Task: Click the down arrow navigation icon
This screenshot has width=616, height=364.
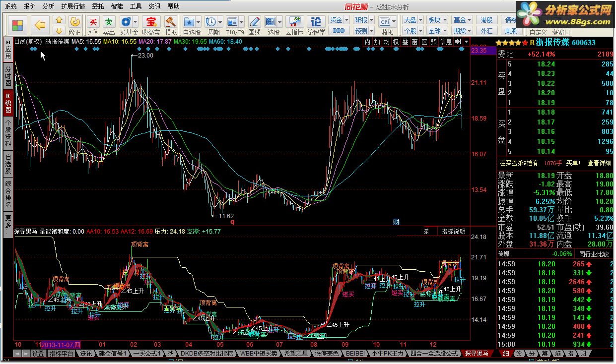Action: 59,31
